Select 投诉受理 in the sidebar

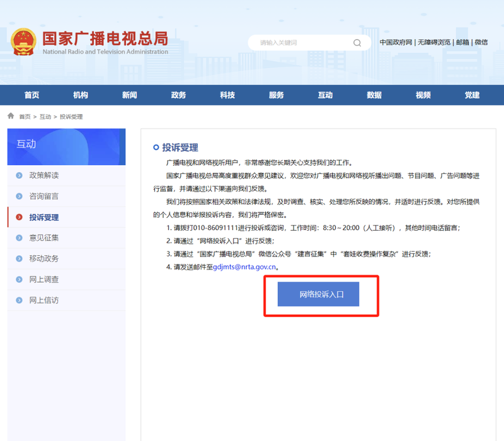coord(44,217)
